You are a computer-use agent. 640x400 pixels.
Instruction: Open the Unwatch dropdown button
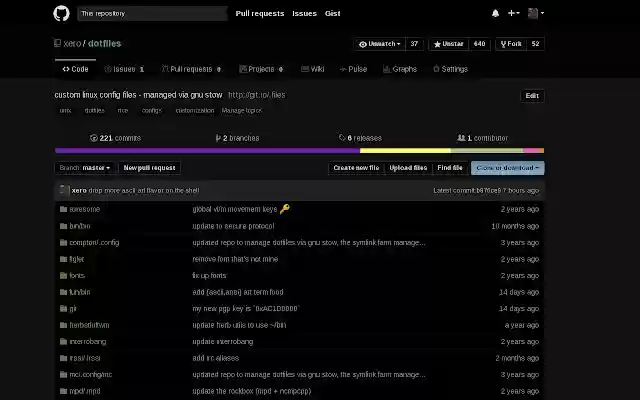pyautogui.click(x=380, y=44)
